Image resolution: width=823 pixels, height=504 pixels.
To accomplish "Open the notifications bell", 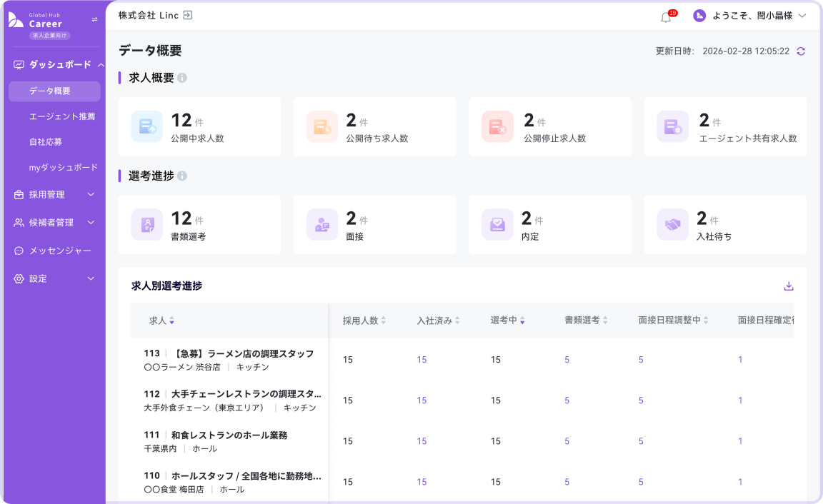I will (666, 17).
